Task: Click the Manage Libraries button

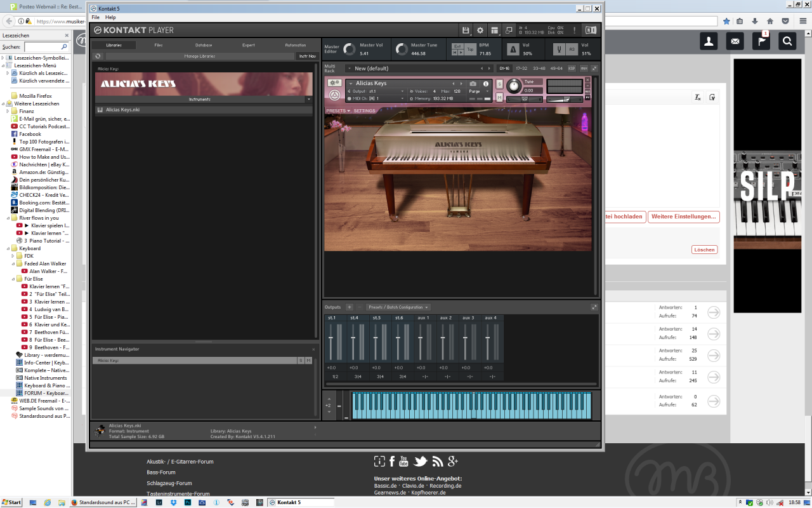Action: pyautogui.click(x=200, y=56)
